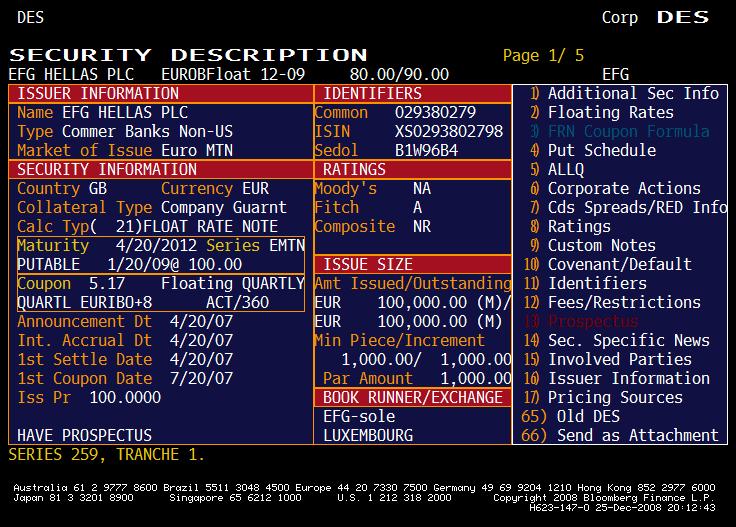This screenshot has width=736, height=527.
Task: Click the EUROBFloat 12-09 ticker text
Action: tap(233, 74)
